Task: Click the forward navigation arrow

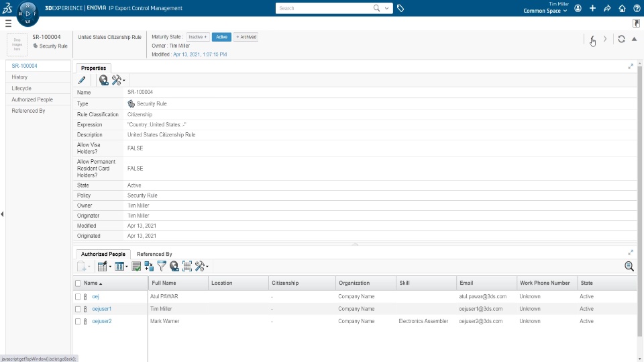Action: [605, 39]
